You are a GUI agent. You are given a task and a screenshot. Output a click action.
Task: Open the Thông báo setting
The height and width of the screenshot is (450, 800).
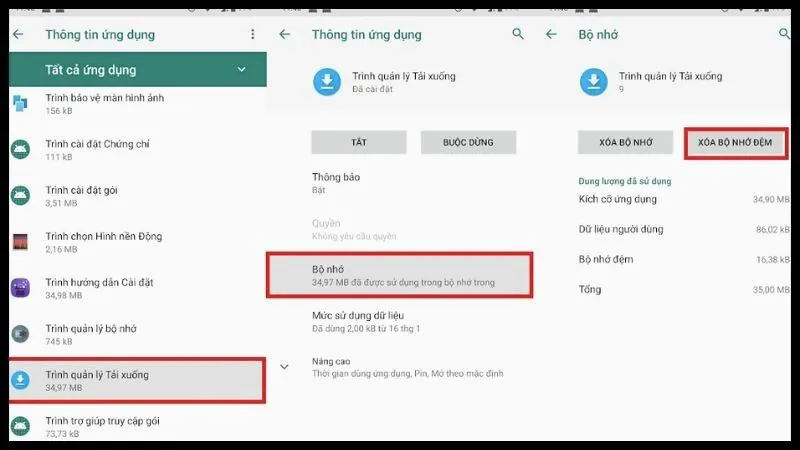pos(400,183)
